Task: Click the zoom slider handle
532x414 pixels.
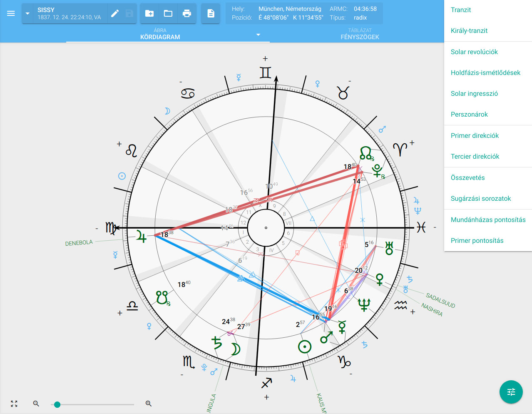Action: (57, 404)
